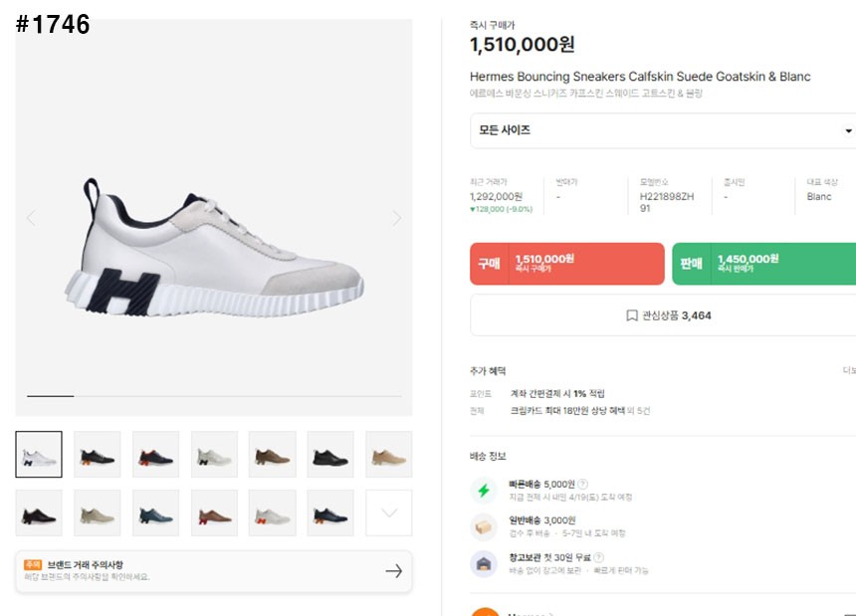Click the image carousel progress bar
Image resolution: width=856 pixels, height=616 pixels.
click(x=214, y=396)
